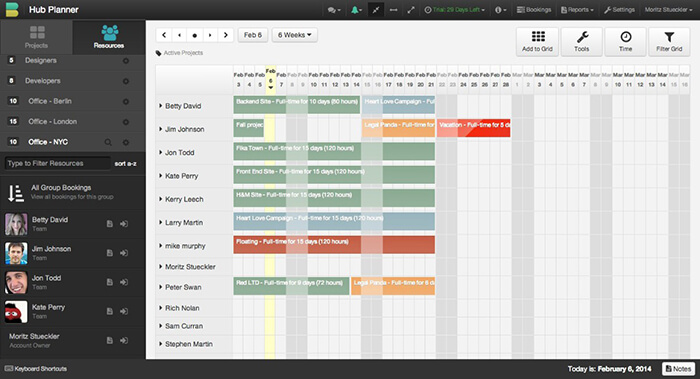Screen dimensions: 700x379
Task: Open the Tools wrench button
Action: [582, 42]
